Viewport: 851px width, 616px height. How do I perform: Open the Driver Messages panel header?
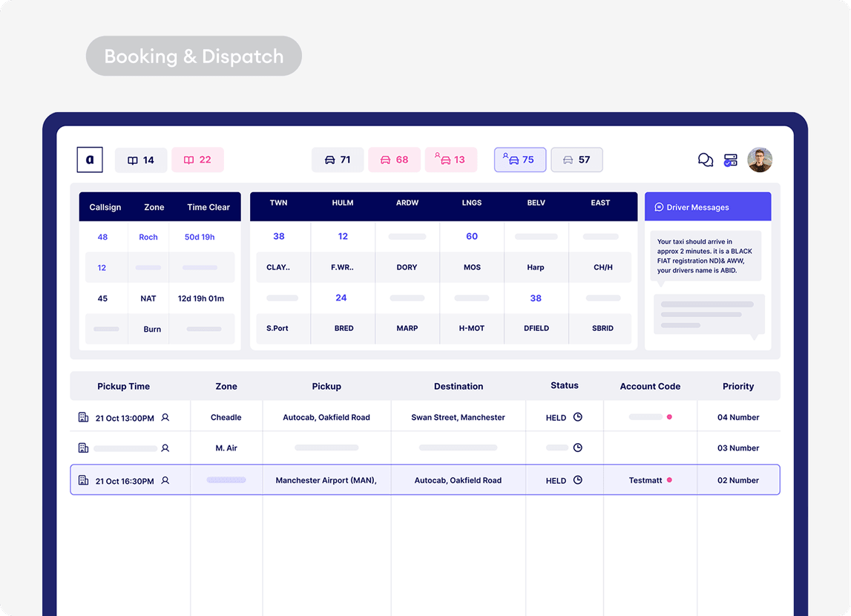[708, 207]
